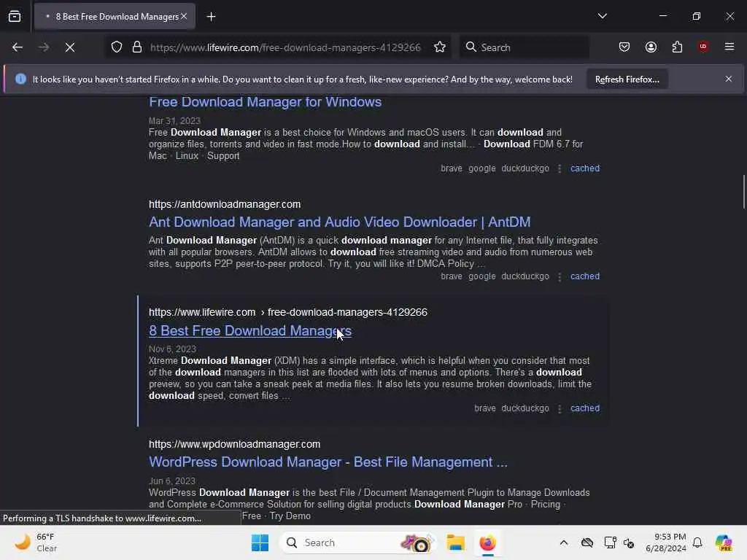This screenshot has height=560, width=747.
Task: Click https://antdownloadmanager.com URL text
Action: point(225,204)
